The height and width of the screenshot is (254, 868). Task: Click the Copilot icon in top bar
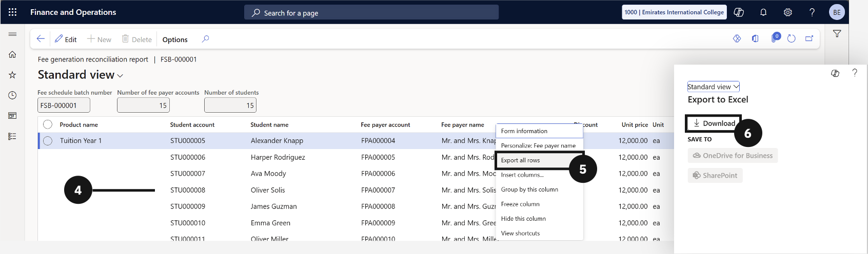(x=739, y=12)
